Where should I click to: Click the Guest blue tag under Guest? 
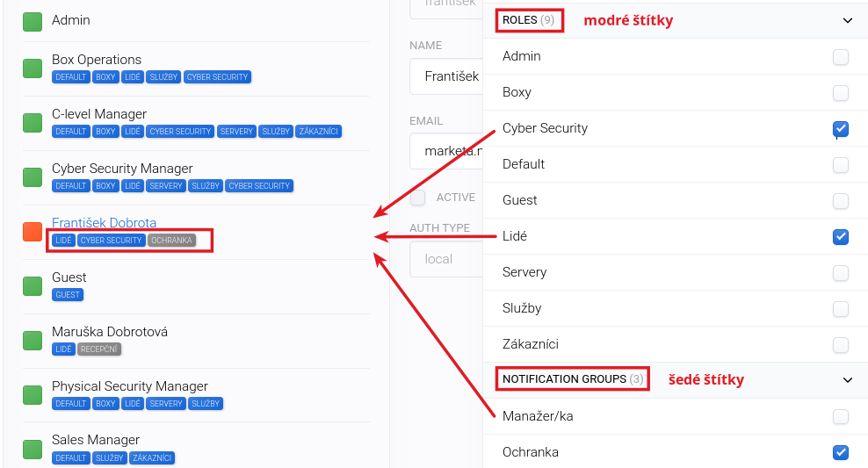68,295
